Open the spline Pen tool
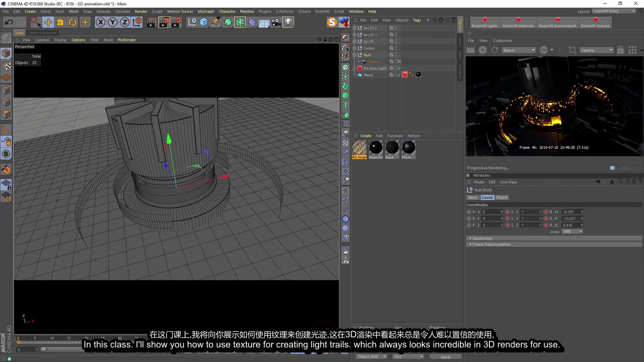644x362 pixels. click(216, 22)
